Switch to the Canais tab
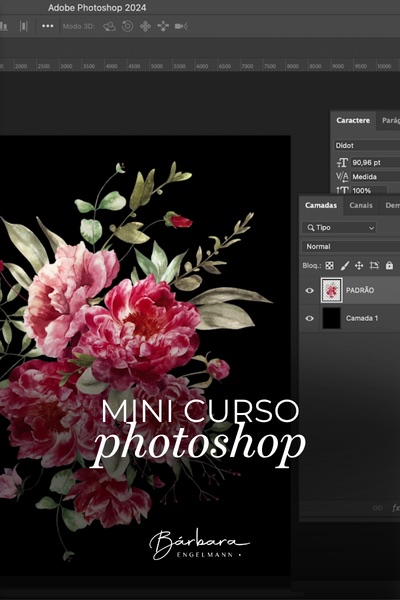 point(361,205)
